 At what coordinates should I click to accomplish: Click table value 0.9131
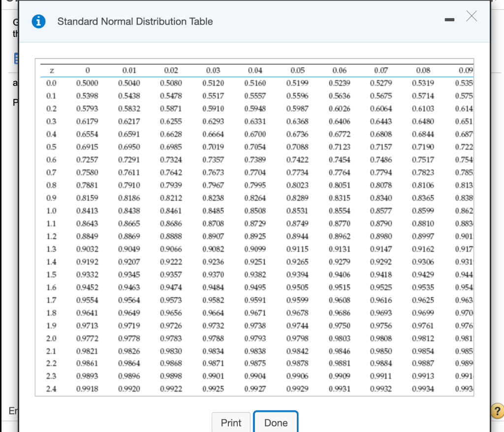340,249
